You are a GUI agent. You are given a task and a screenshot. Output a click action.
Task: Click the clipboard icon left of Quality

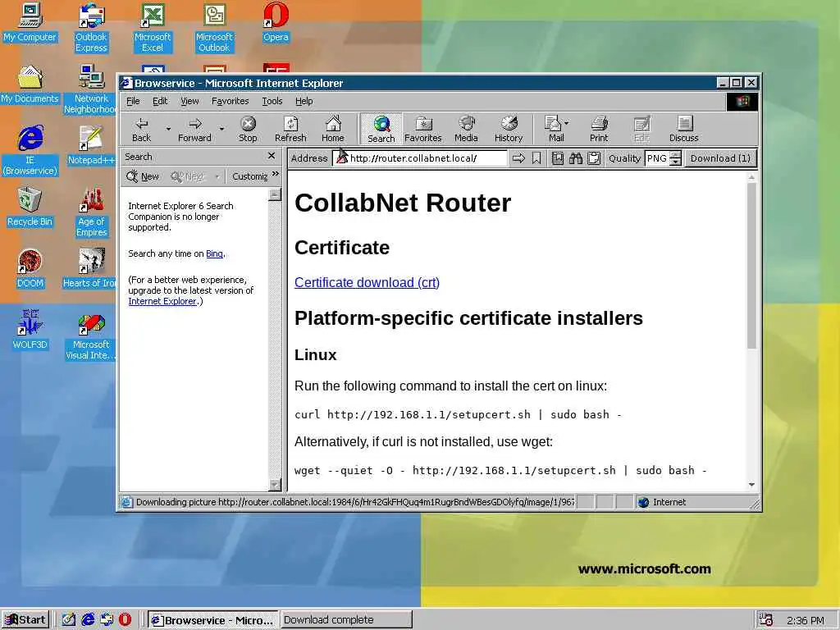pyautogui.click(x=594, y=158)
